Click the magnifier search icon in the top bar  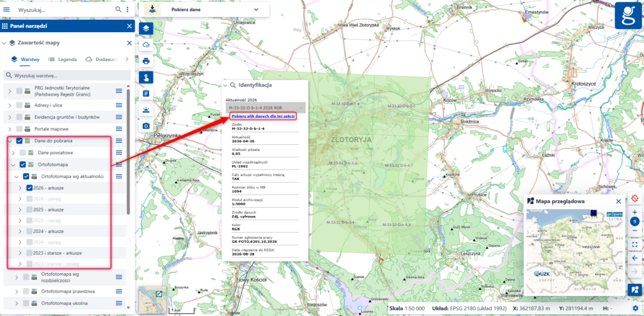tap(118, 9)
